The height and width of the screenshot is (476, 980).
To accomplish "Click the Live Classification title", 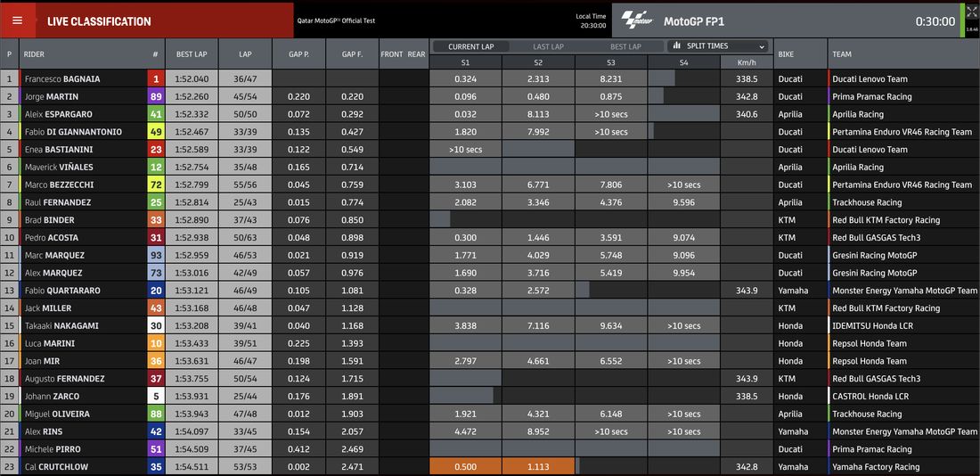I will pyautogui.click(x=99, y=21).
